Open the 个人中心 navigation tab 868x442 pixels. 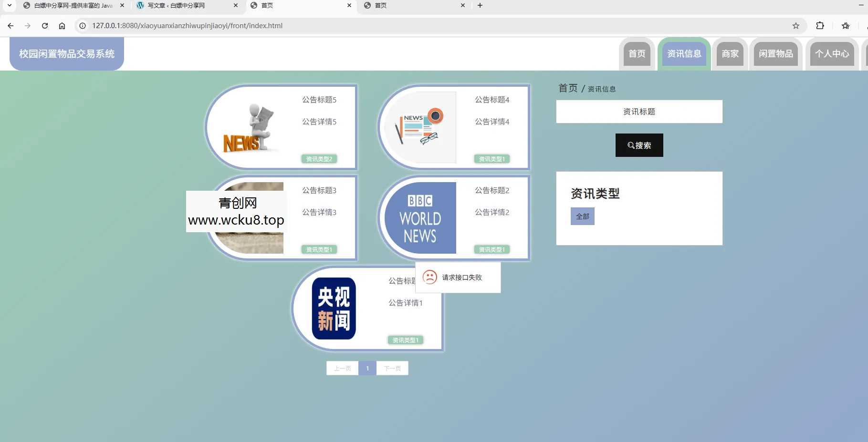click(831, 54)
